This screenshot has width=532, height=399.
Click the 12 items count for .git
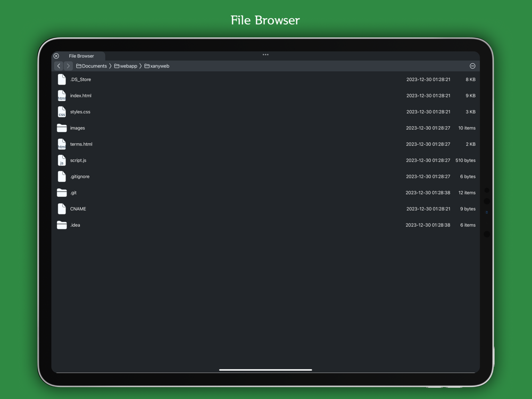pyautogui.click(x=467, y=193)
